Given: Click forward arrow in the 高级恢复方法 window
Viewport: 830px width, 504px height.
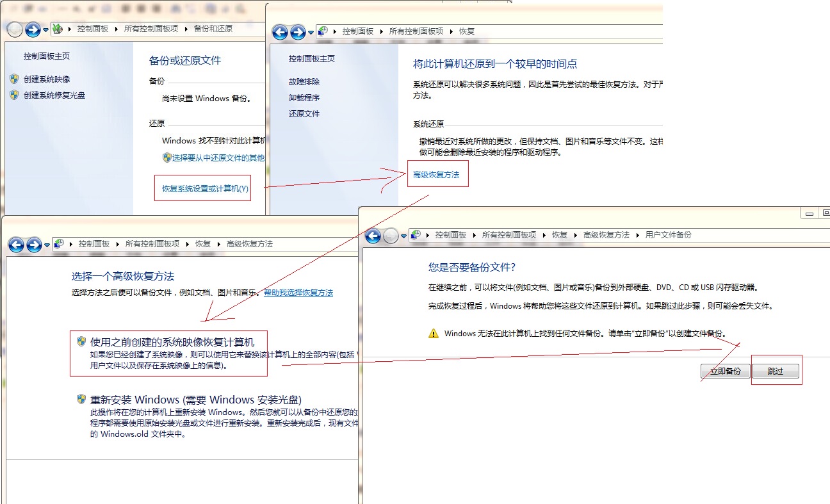Looking at the screenshot, I should [x=34, y=245].
